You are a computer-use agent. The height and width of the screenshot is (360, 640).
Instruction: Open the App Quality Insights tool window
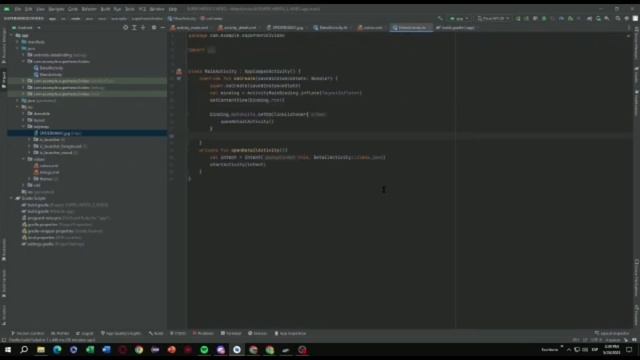(x=121, y=333)
